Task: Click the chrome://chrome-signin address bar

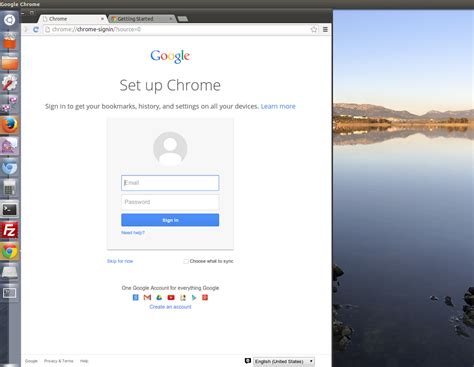Action: click(x=180, y=29)
